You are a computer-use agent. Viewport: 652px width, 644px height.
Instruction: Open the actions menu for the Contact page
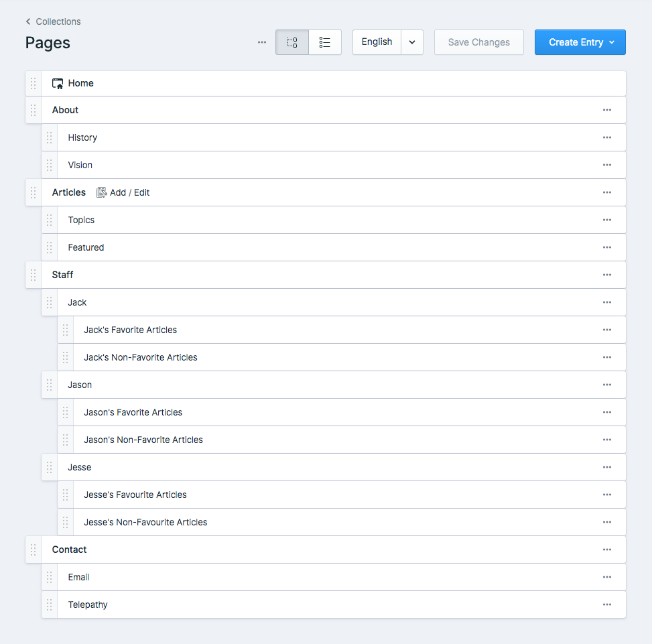click(x=607, y=550)
